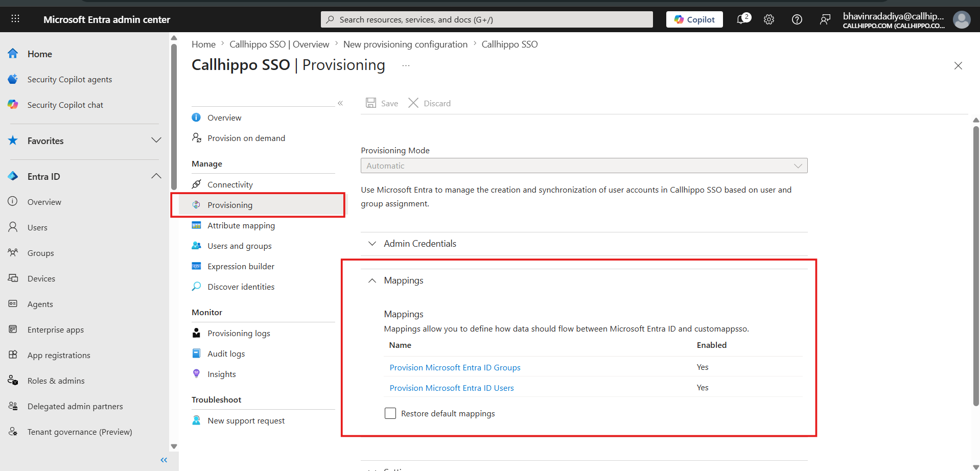
Task: Click the Save toolbar button
Action: coord(382,103)
